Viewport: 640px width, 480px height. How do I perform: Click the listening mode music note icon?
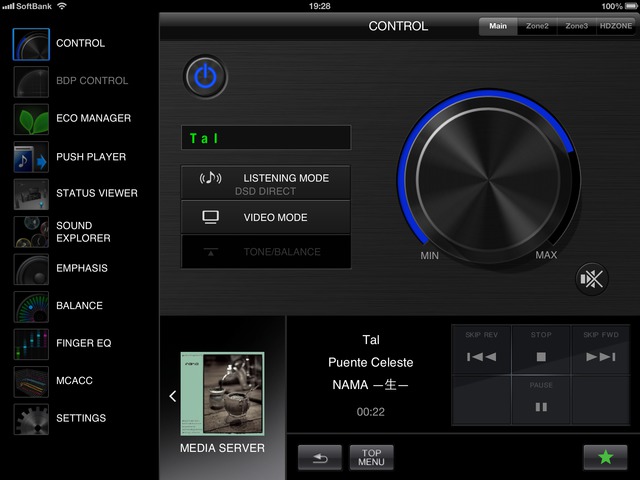[210, 178]
